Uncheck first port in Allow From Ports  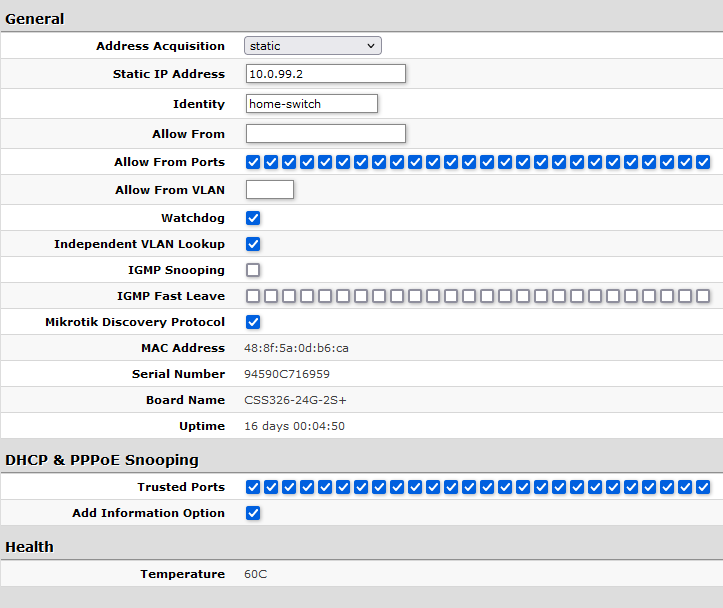click(253, 162)
